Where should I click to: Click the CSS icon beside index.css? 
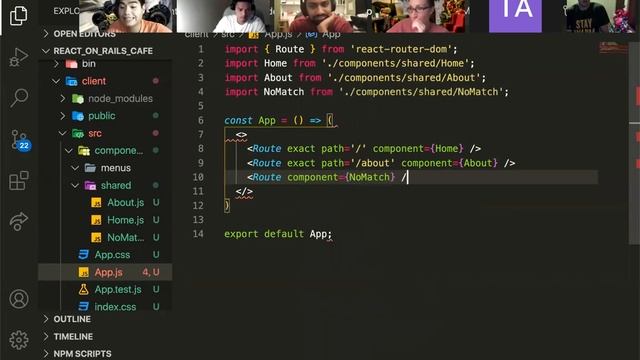(84, 307)
